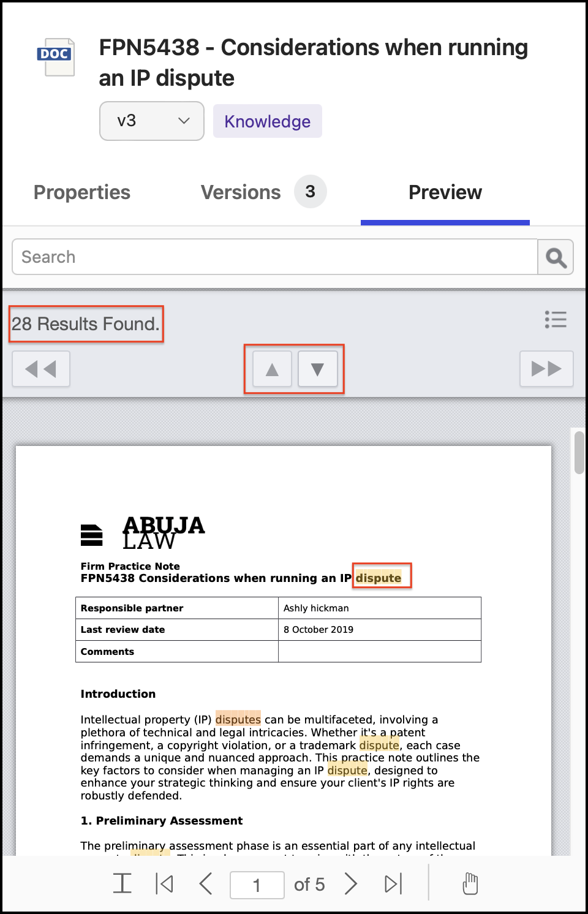
Task: Select the text selection cursor tool
Action: 123,883
